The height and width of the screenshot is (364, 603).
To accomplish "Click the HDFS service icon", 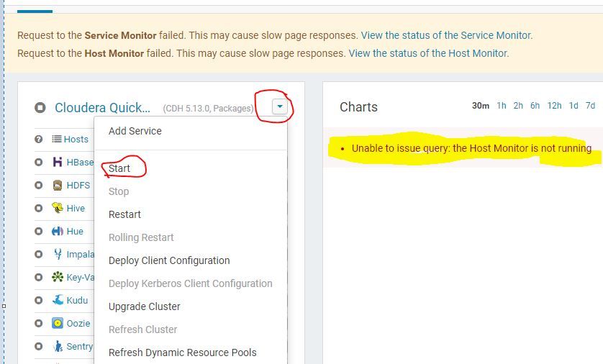I will tap(58, 186).
